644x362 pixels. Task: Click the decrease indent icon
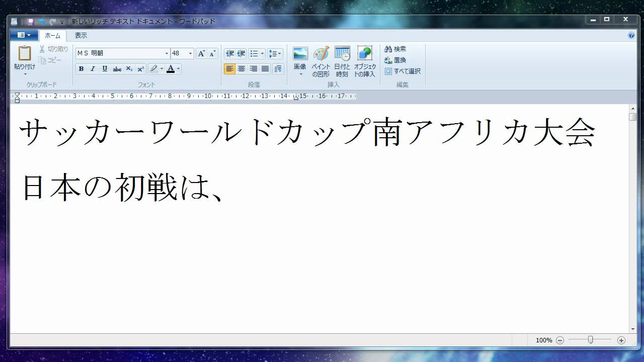click(230, 53)
